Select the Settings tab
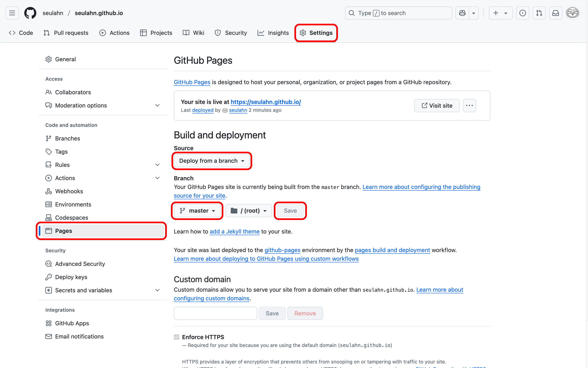Screen dimensions: 588x368 point(316,33)
